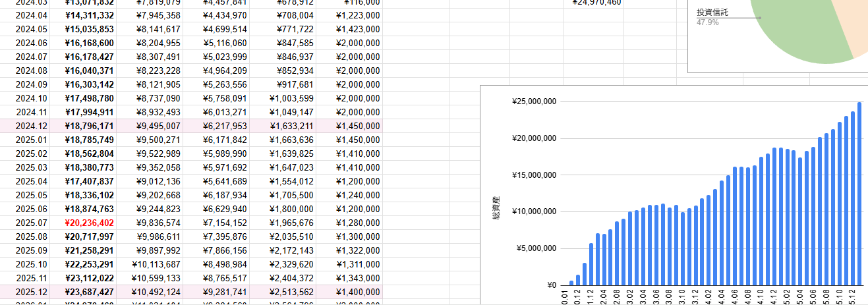The height and width of the screenshot is (305, 868).
Task: Select the bold ¥14,311,332 cell for 2024.04
Action: [89, 16]
